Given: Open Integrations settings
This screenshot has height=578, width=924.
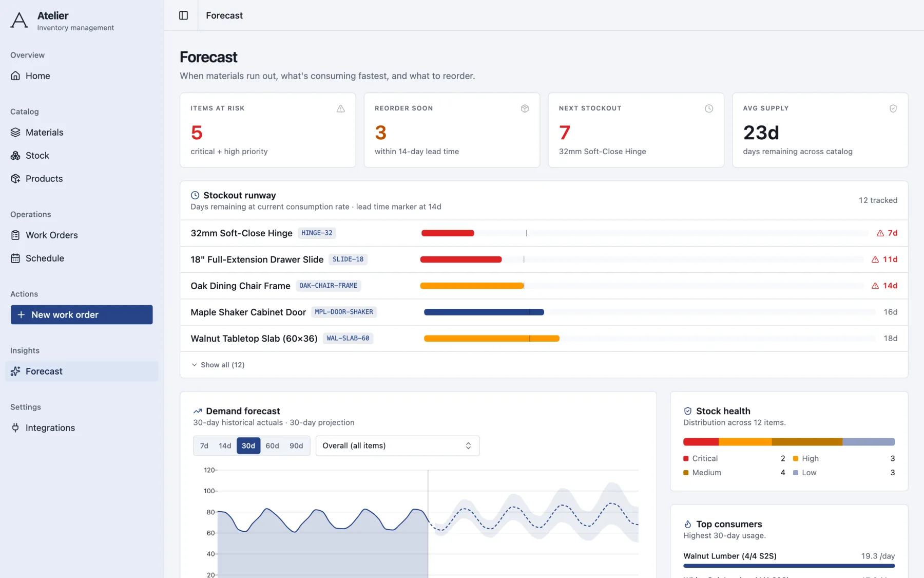Looking at the screenshot, I should pyautogui.click(x=82, y=427).
